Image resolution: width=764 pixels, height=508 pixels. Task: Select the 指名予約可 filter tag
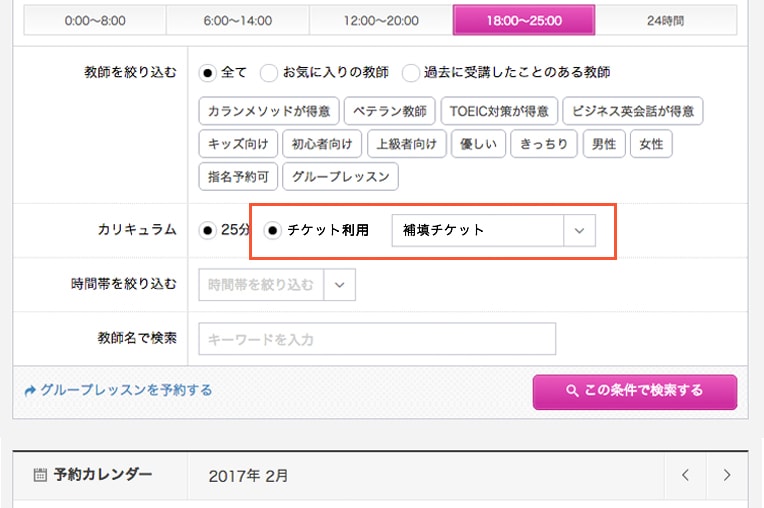pyautogui.click(x=238, y=177)
